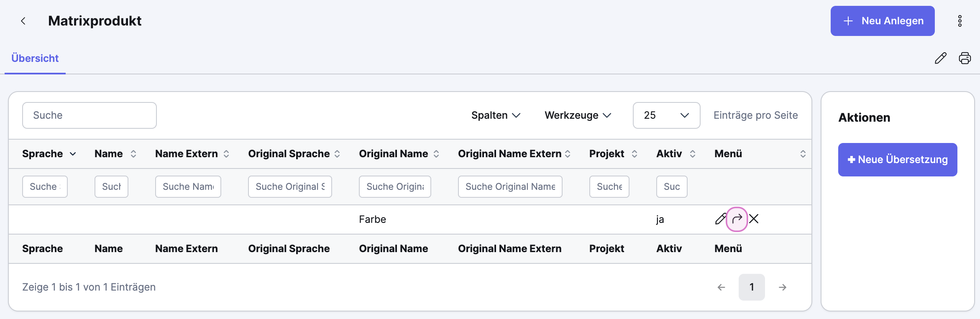980x319 pixels.
Task: Delete the Farbe row with X icon
Action: 754,219
